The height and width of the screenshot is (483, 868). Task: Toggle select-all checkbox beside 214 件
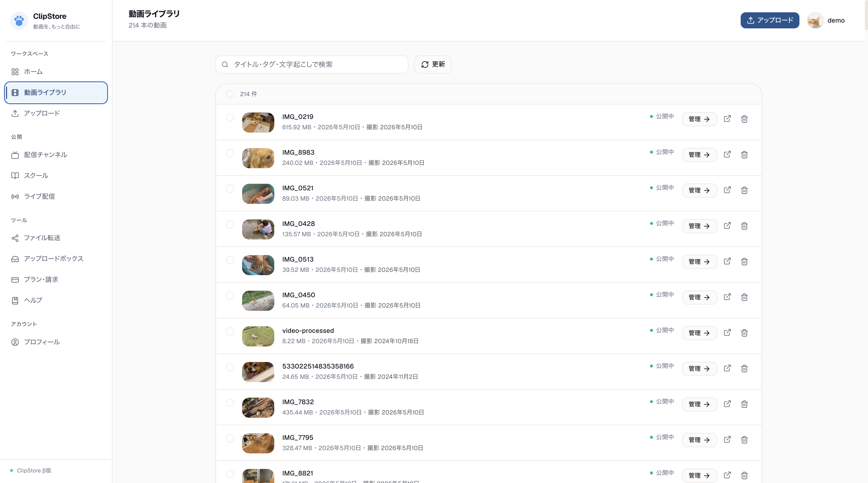pyautogui.click(x=230, y=94)
